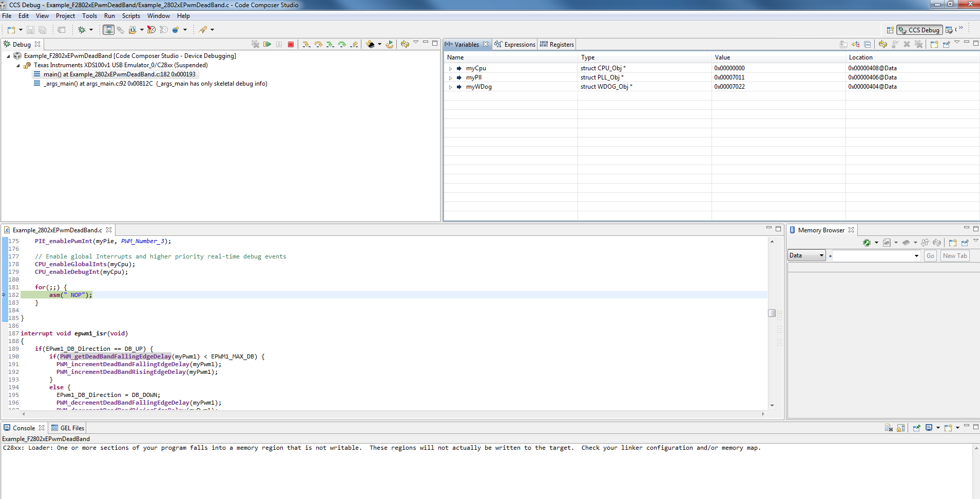980x499 pixels.
Task: Click the memory address input field
Action: click(x=873, y=255)
